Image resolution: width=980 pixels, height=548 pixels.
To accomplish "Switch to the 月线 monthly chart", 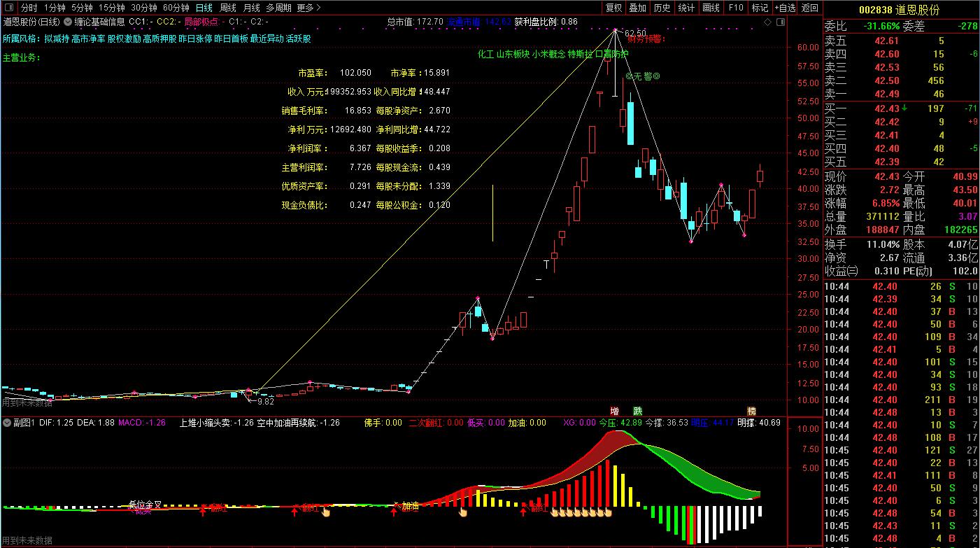I will click(252, 8).
